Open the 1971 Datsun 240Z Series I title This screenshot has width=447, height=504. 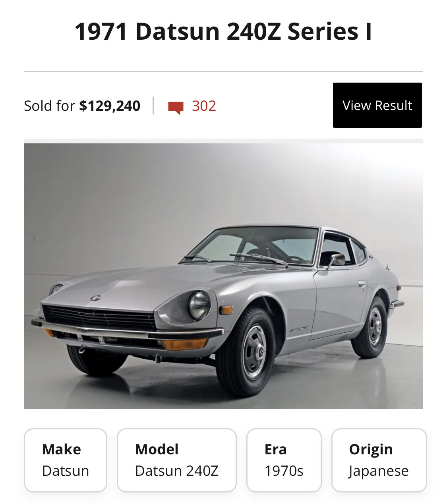[x=223, y=31]
